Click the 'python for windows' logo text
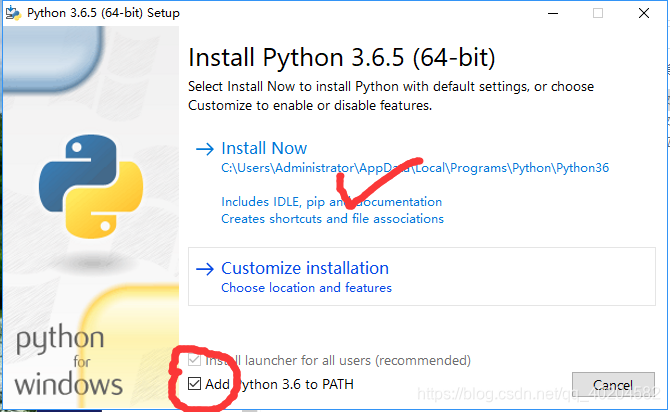This screenshot has height=412, width=670. (x=68, y=360)
